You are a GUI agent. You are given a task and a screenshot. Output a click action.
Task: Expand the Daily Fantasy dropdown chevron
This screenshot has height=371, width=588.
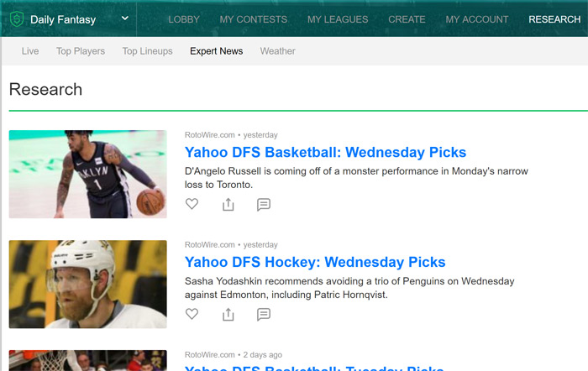click(125, 18)
